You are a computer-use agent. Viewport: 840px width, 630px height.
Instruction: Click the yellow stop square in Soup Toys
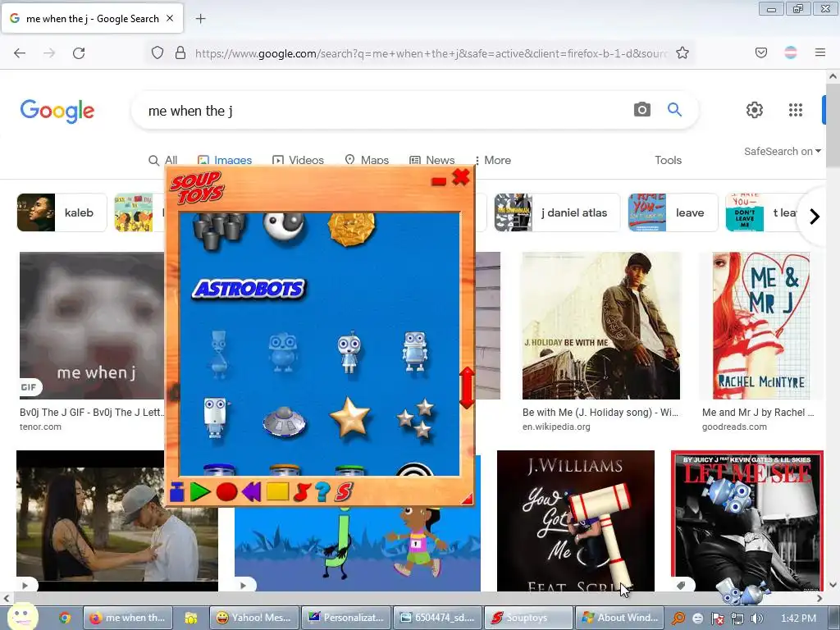point(277,492)
